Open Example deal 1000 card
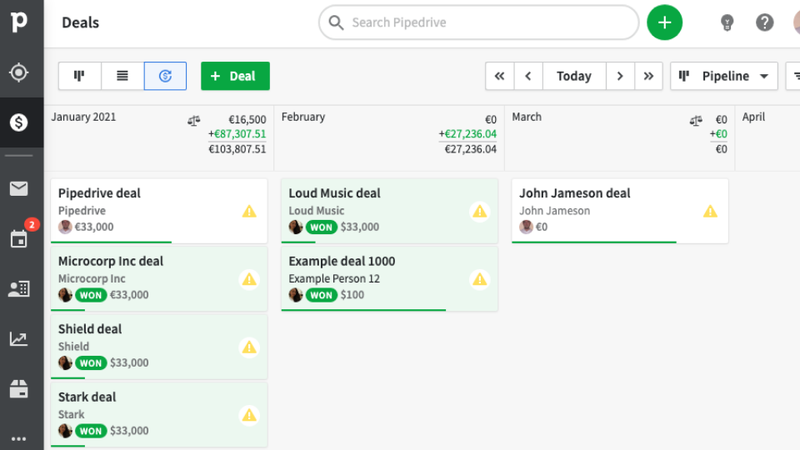800x450 pixels. 389,279
